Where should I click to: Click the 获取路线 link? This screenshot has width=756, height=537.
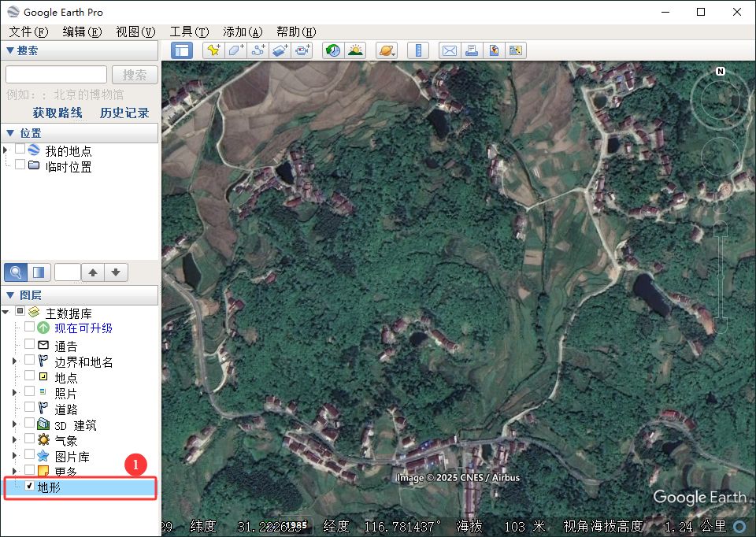(x=57, y=113)
